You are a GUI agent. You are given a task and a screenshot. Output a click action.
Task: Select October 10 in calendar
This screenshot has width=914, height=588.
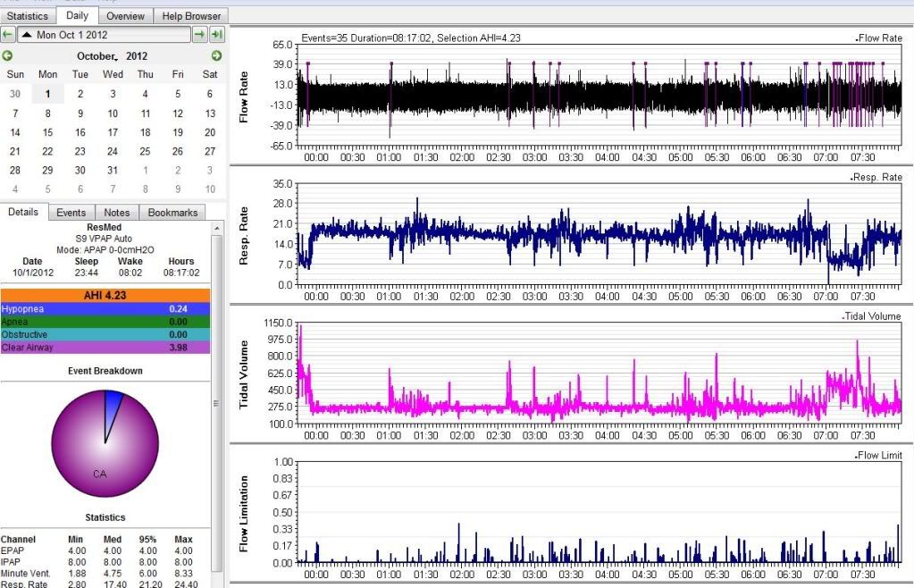point(113,113)
